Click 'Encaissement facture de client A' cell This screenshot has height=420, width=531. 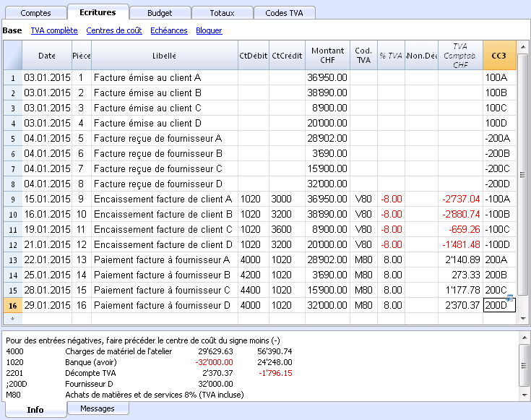pos(165,199)
